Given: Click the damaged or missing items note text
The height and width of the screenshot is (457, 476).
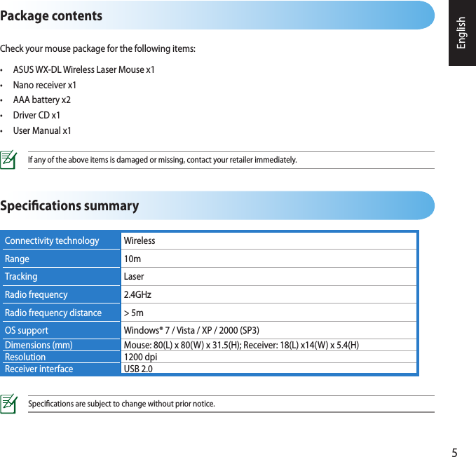Looking at the screenshot, I should coord(163,160).
